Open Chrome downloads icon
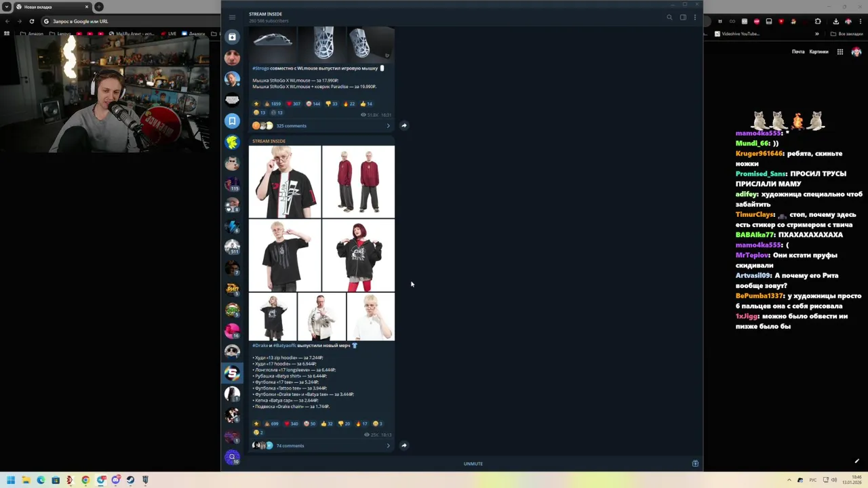 tap(835, 22)
